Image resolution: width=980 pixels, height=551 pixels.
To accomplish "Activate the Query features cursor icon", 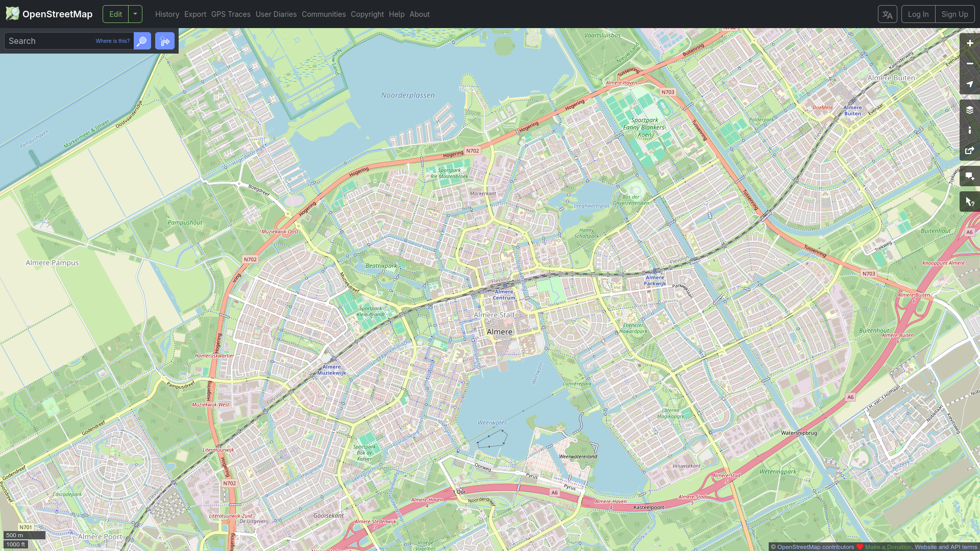I will tap(970, 202).
